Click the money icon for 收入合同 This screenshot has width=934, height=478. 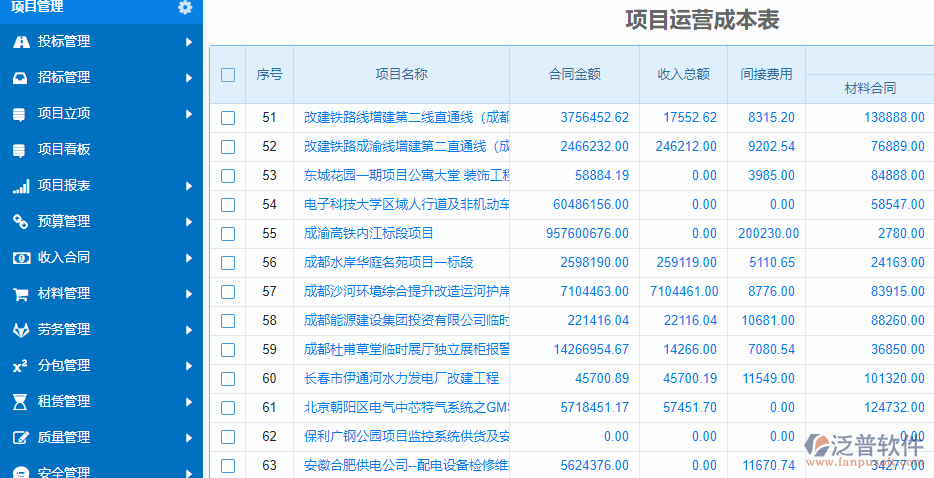click(x=20, y=258)
